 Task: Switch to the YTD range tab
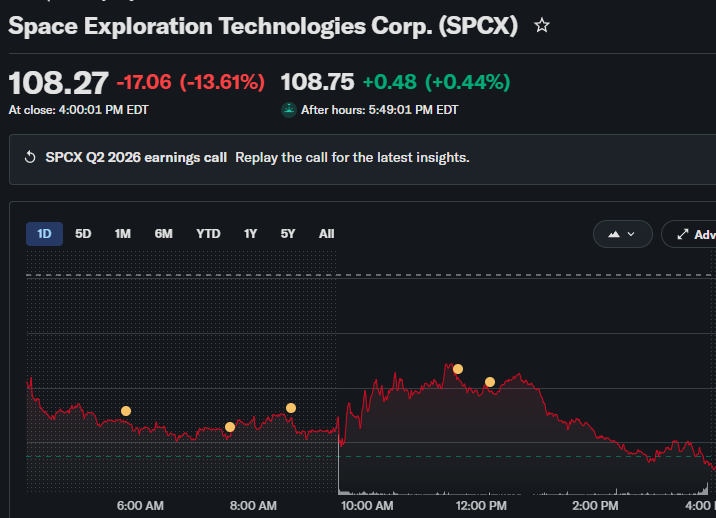click(x=208, y=234)
